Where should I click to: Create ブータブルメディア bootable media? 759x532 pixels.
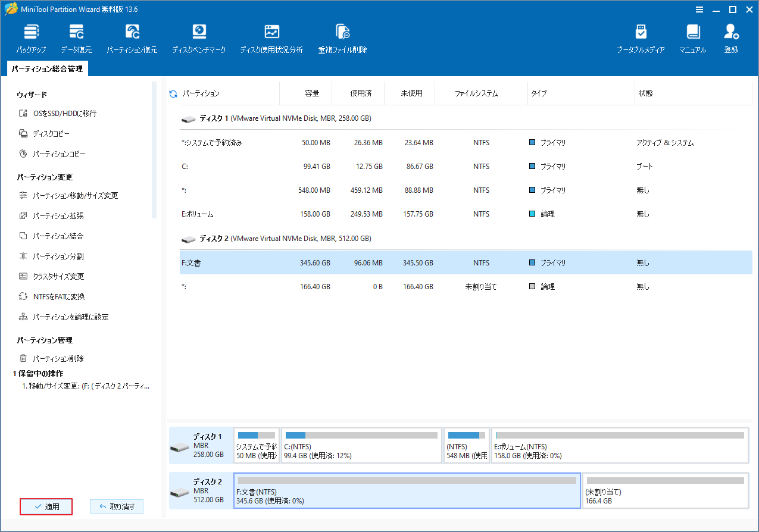point(642,37)
